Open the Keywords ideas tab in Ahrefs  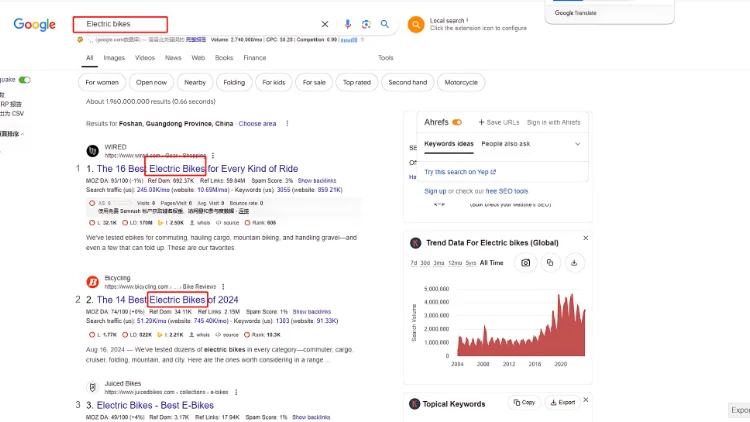(449, 144)
